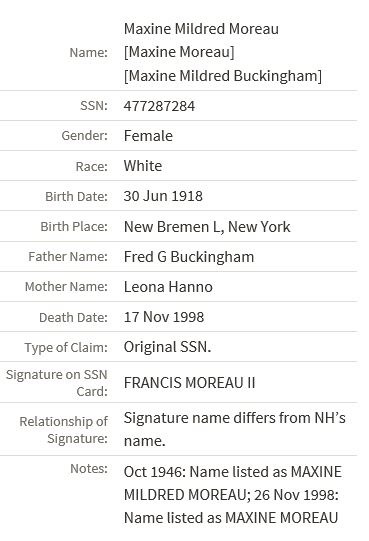Click the text 'Signature name differs from NH's name'
Viewport: 369px width, 541px height.
coord(235,429)
